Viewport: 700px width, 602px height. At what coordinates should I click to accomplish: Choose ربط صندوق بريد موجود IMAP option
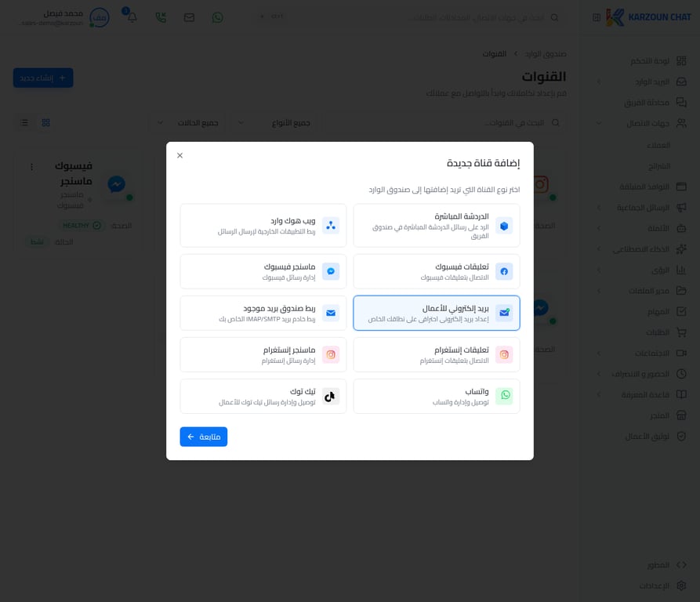pos(263,313)
